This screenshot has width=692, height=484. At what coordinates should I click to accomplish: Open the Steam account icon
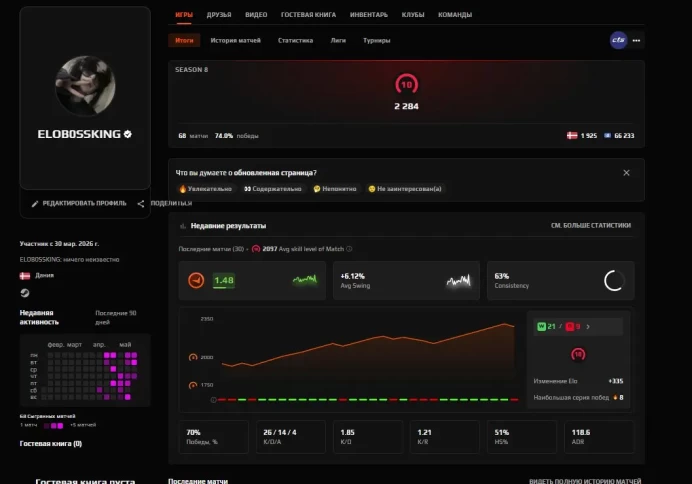point(25,293)
